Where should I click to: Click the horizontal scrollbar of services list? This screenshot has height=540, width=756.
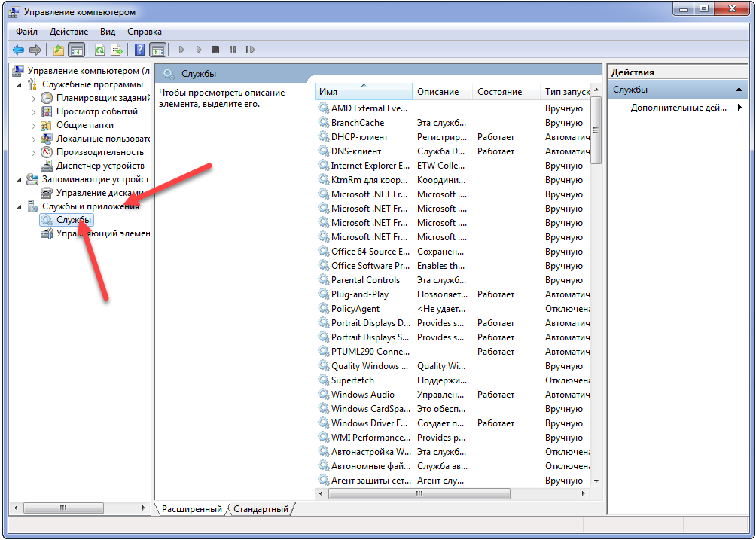pyautogui.click(x=417, y=494)
